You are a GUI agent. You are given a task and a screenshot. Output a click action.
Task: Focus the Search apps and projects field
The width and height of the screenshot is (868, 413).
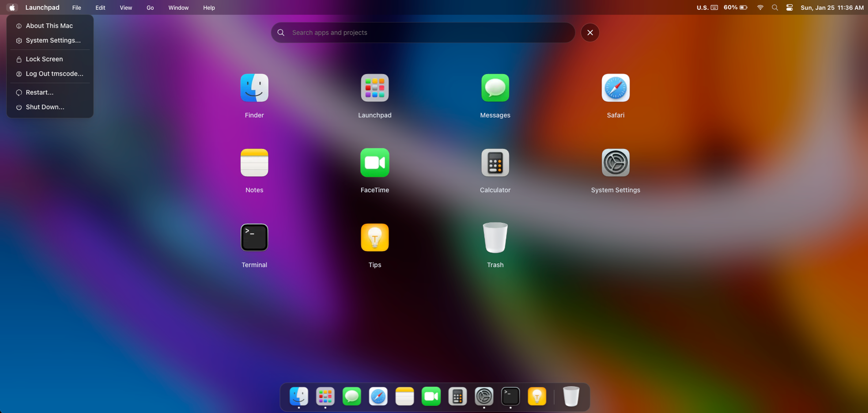click(x=423, y=32)
